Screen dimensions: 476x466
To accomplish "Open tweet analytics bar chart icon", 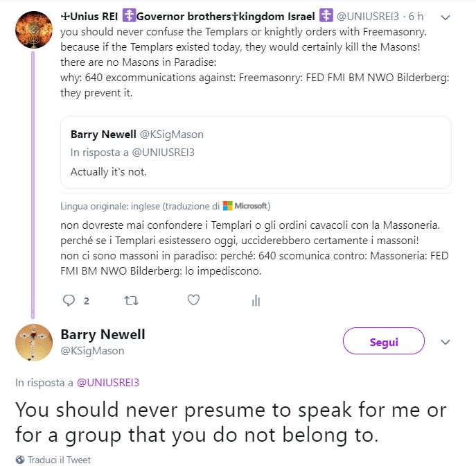I will (256, 300).
